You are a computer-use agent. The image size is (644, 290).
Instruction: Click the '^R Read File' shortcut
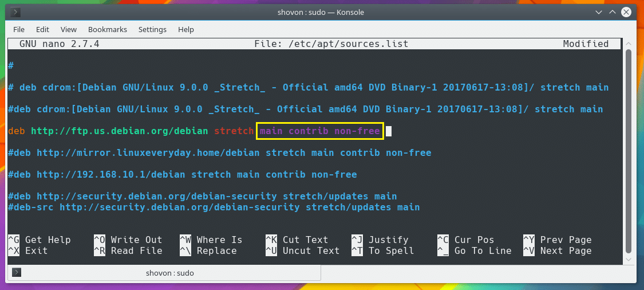click(128, 250)
